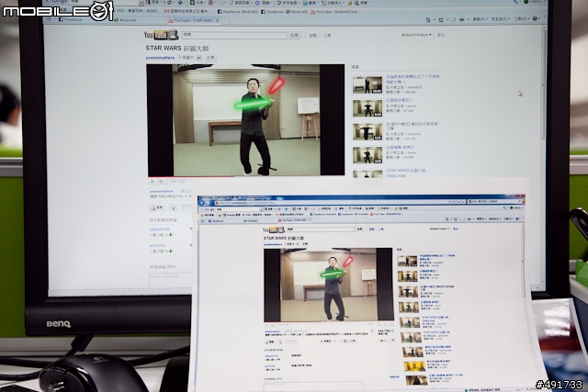The image size is (588, 392).
Task: Open second related video thumbnail in suggestions
Action: 367,108
